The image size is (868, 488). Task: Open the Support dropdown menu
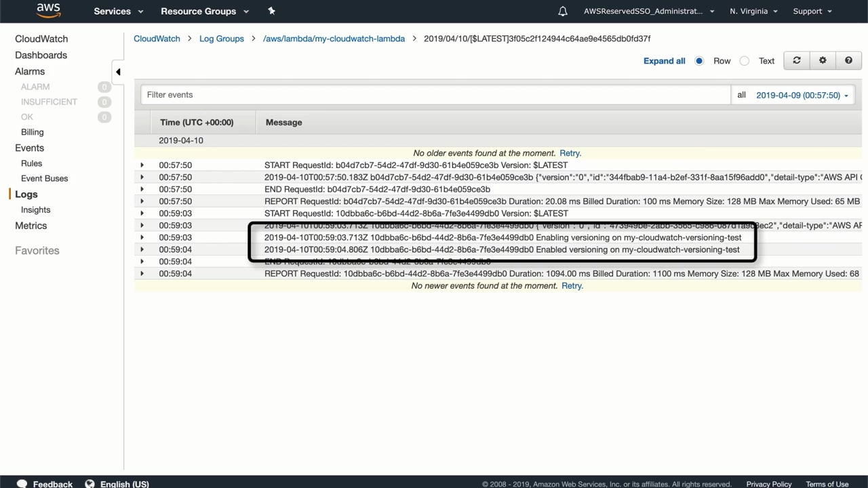[x=812, y=11]
